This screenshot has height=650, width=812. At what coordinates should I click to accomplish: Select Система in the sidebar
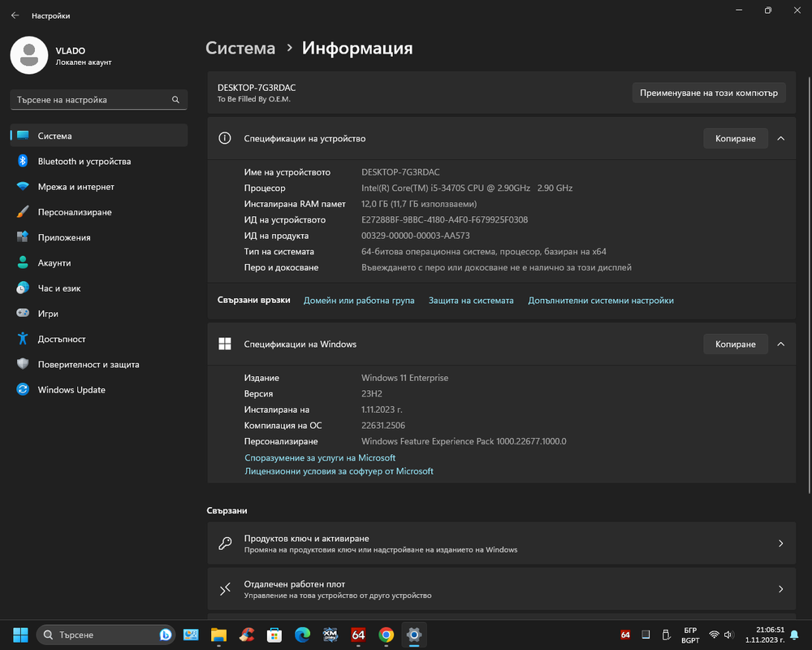(99, 136)
